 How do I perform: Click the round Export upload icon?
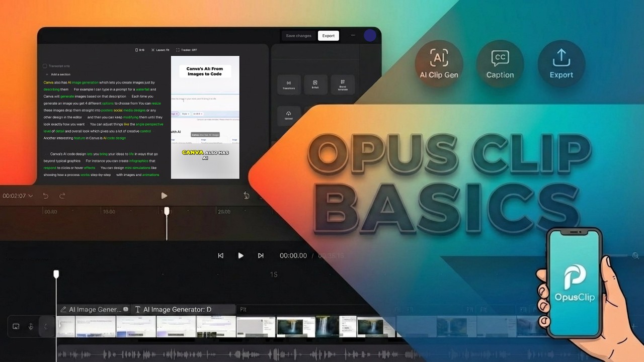(x=561, y=64)
